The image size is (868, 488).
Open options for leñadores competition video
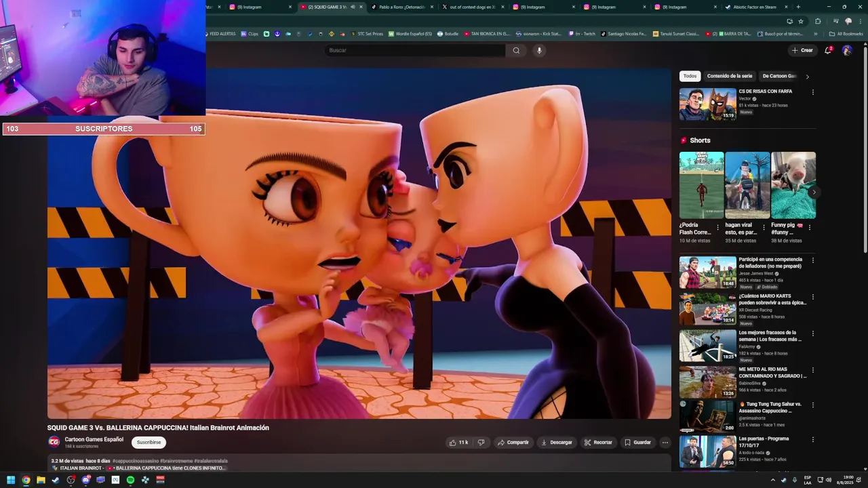(x=813, y=260)
